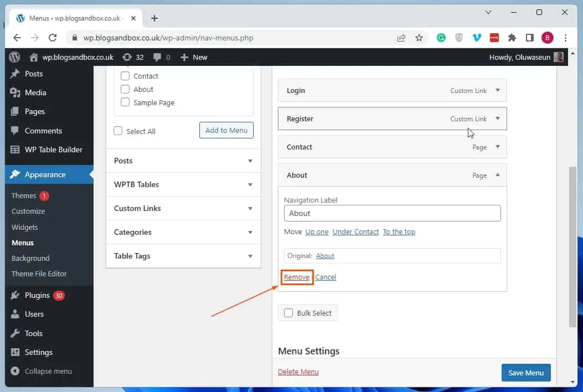Open the extensions puzzle piece icon

[512, 38]
